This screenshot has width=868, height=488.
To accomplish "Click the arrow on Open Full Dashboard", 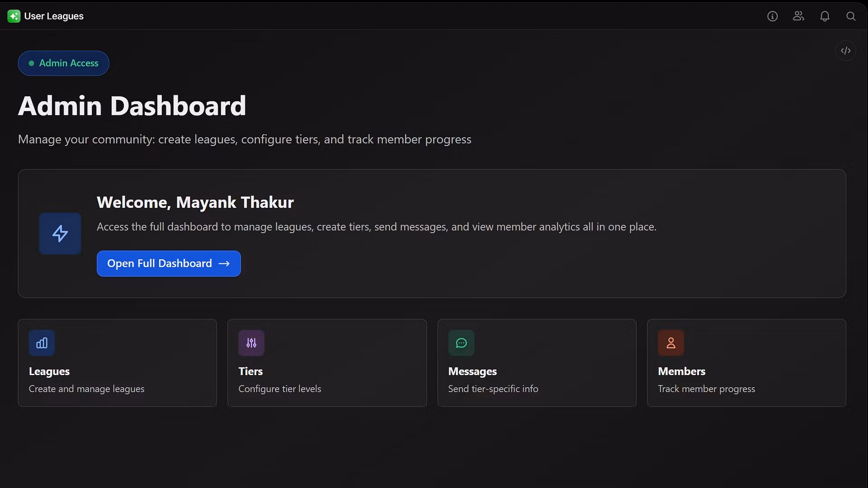I will [224, 263].
